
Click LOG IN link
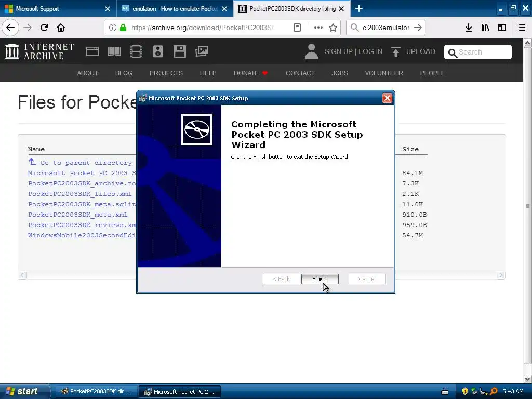370,51
